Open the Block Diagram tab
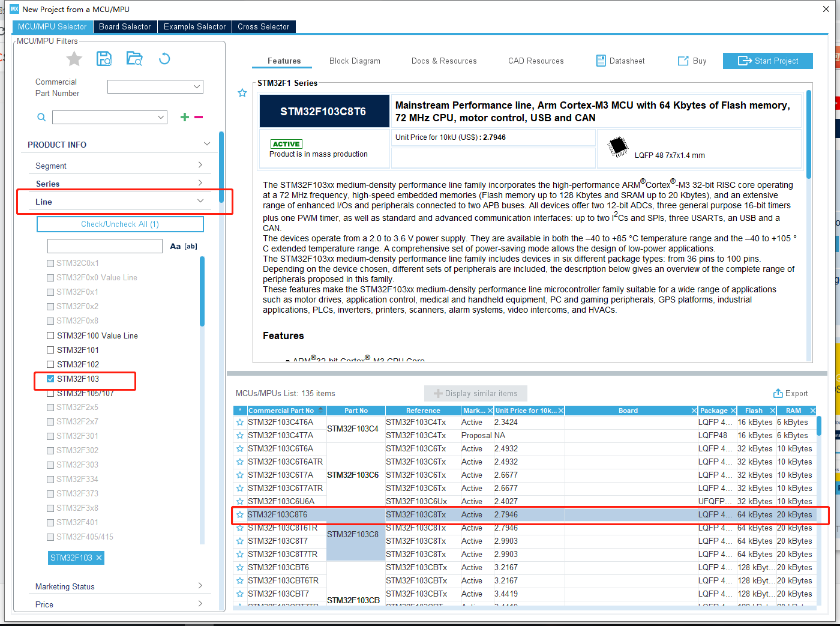The width and height of the screenshot is (840, 626). [x=355, y=61]
